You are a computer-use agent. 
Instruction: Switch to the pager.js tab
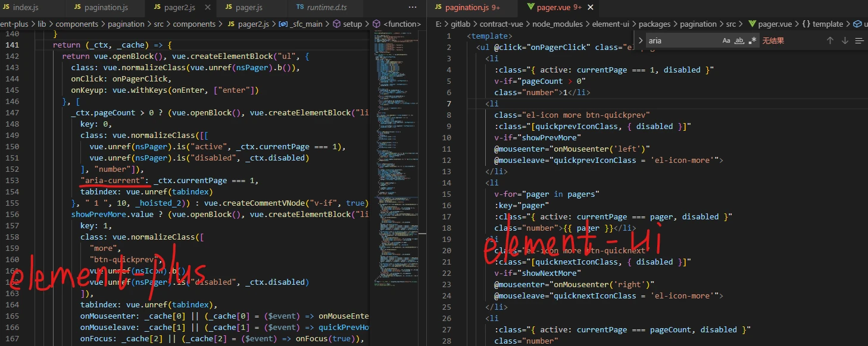248,8
